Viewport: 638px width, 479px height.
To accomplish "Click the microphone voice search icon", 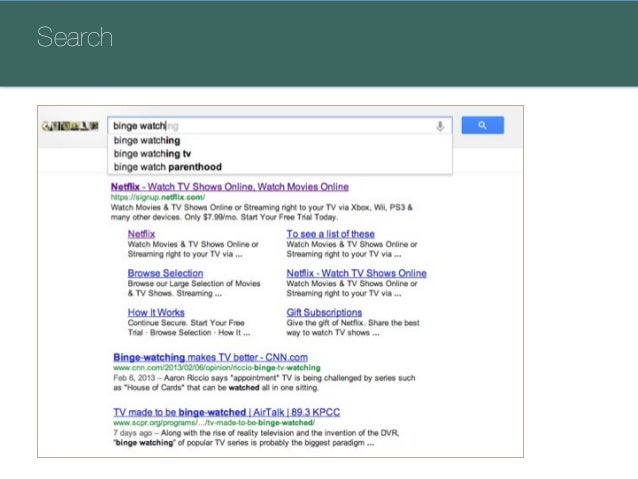I will 440,126.
